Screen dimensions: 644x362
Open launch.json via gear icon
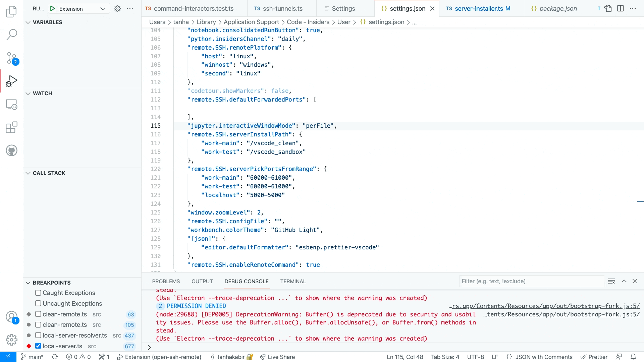click(117, 9)
